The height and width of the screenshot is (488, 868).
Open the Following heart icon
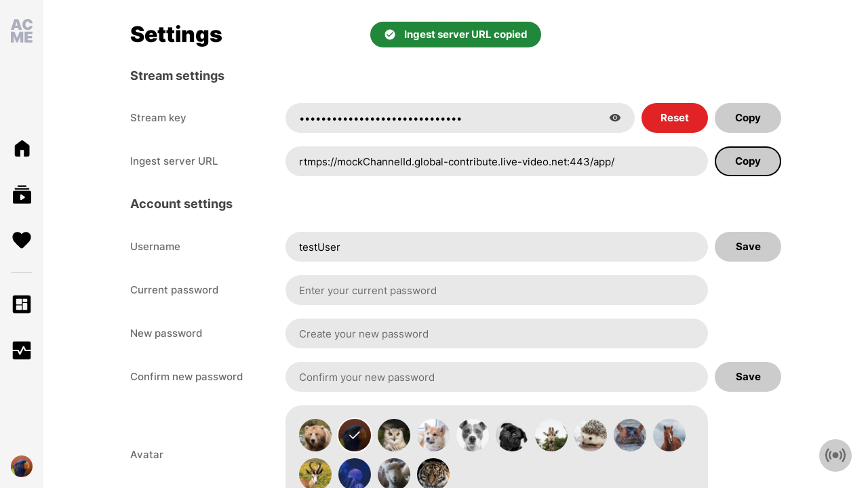pos(22,240)
